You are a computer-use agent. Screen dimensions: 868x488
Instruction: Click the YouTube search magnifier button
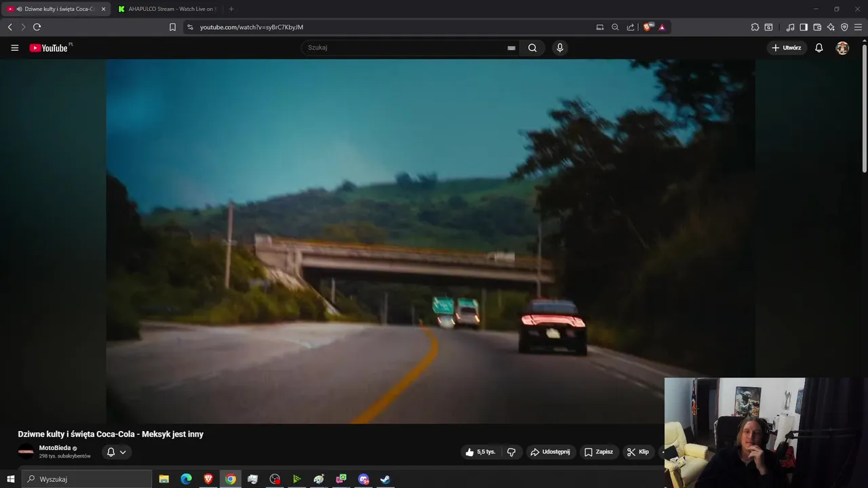pyautogui.click(x=532, y=48)
